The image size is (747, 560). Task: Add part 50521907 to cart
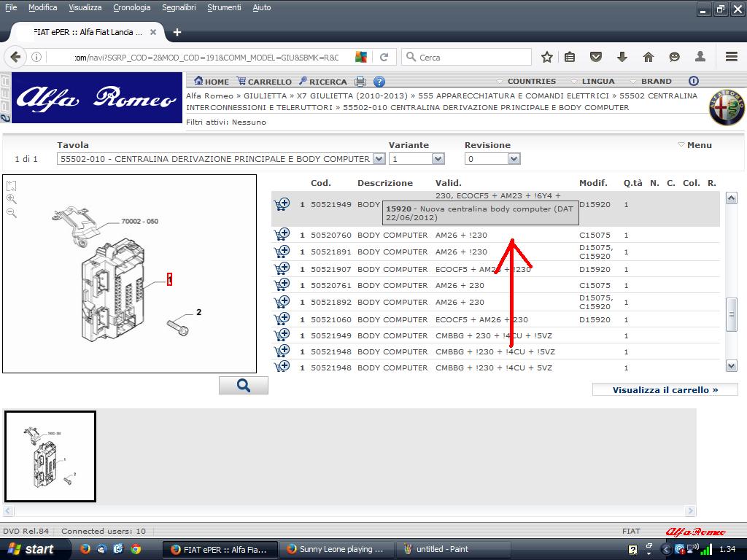[x=282, y=268]
